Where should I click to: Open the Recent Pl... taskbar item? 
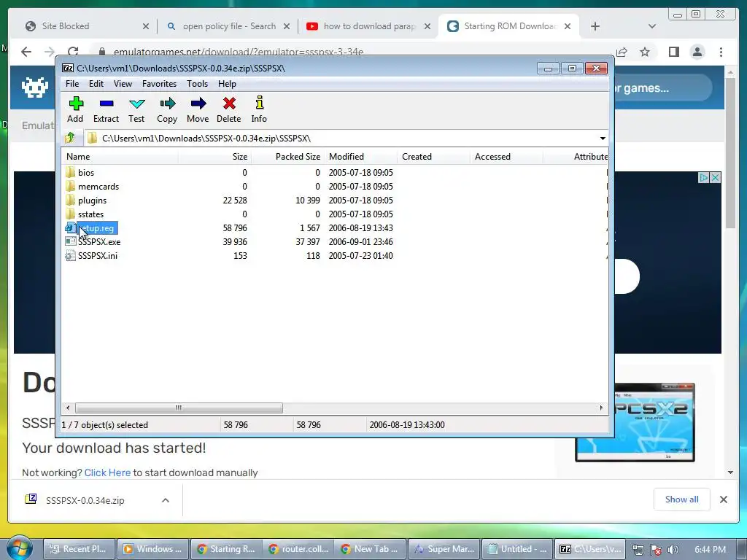point(79,549)
